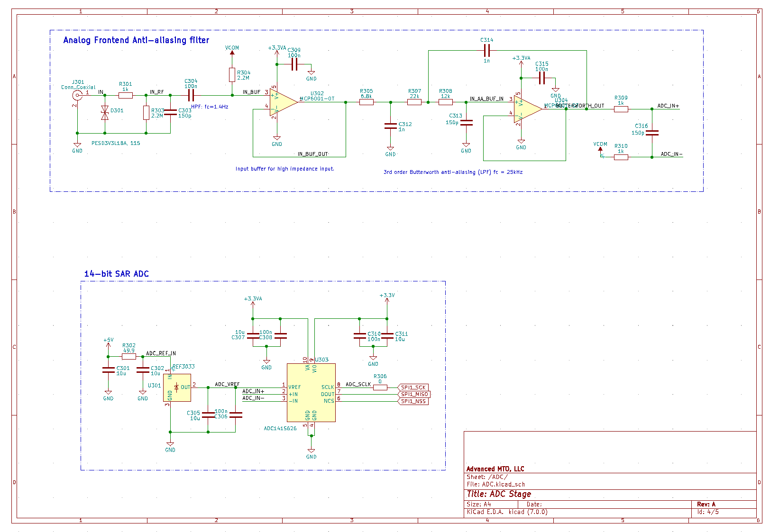
Task: Click capacitor C313 150p
Action: click(x=466, y=122)
